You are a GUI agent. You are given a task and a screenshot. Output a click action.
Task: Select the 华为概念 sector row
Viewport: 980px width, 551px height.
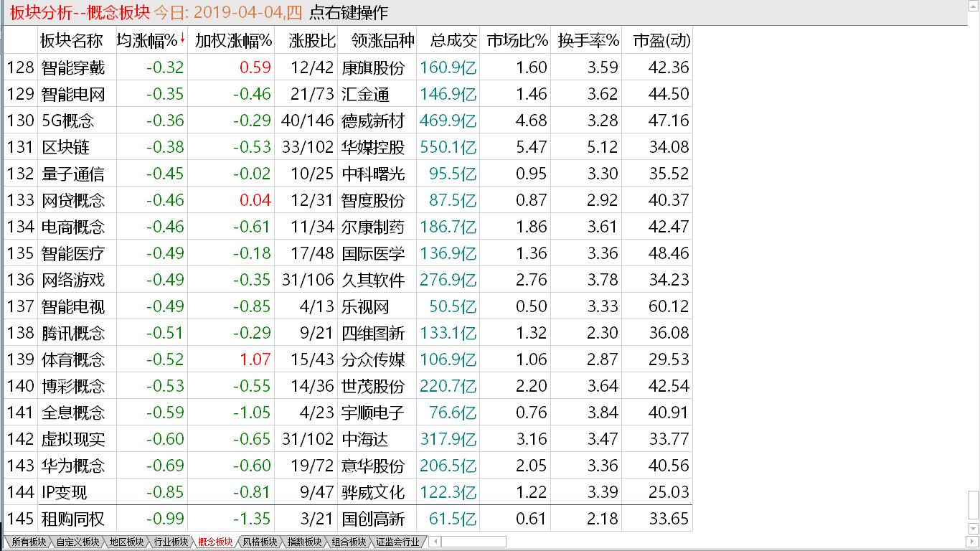(x=348, y=466)
